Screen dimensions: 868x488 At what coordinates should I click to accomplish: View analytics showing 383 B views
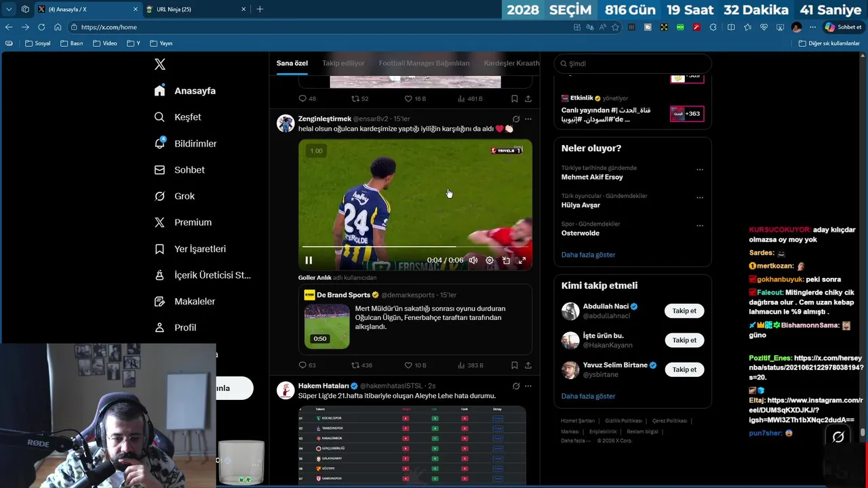click(x=471, y=365)
